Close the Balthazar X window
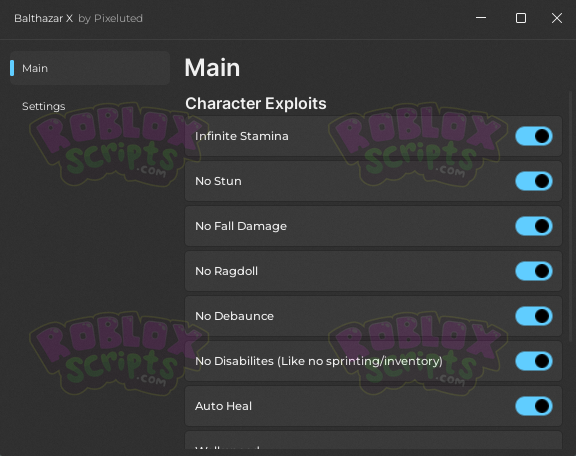 [557, 18]
